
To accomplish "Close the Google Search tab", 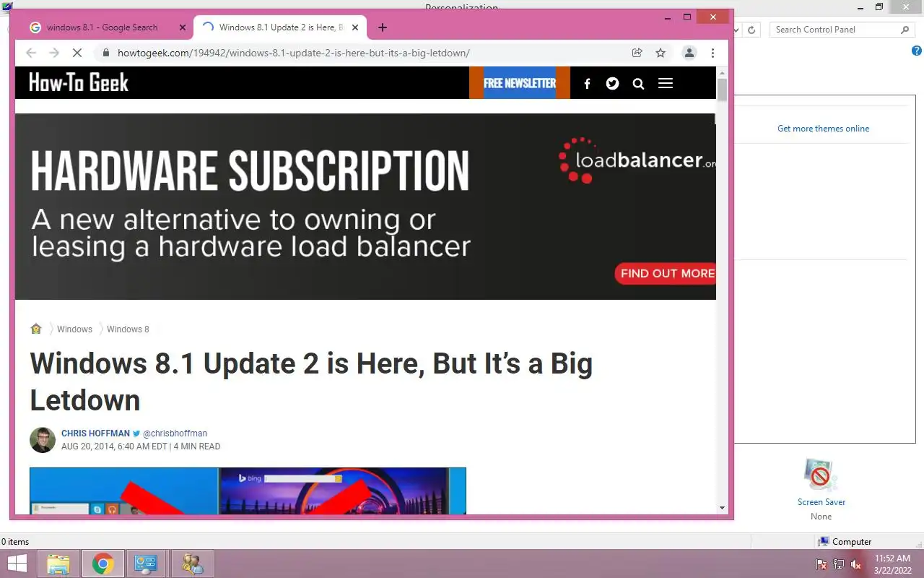I will 183,27.
